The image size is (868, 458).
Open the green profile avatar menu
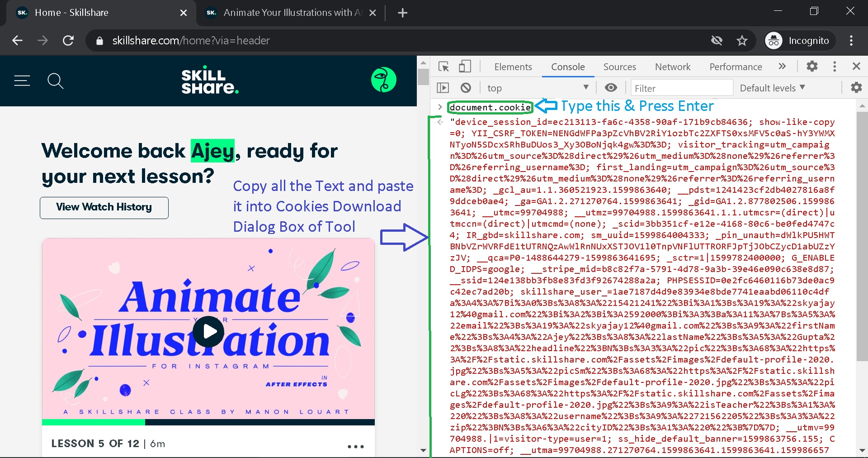pos(383,80)
